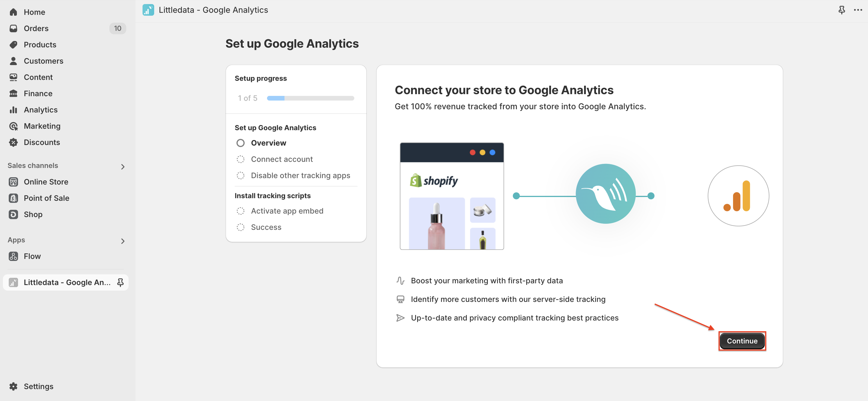The width and height of the screenshot is (868, 401).
Task: Open Orders with 10 badge
Action: click(x=67, y=28)
